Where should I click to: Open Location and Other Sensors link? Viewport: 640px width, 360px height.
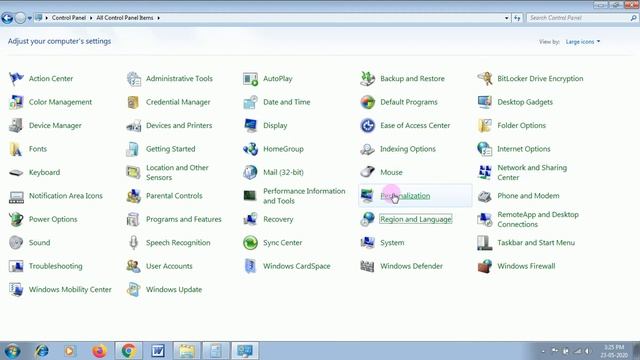[x=177, y=172]
